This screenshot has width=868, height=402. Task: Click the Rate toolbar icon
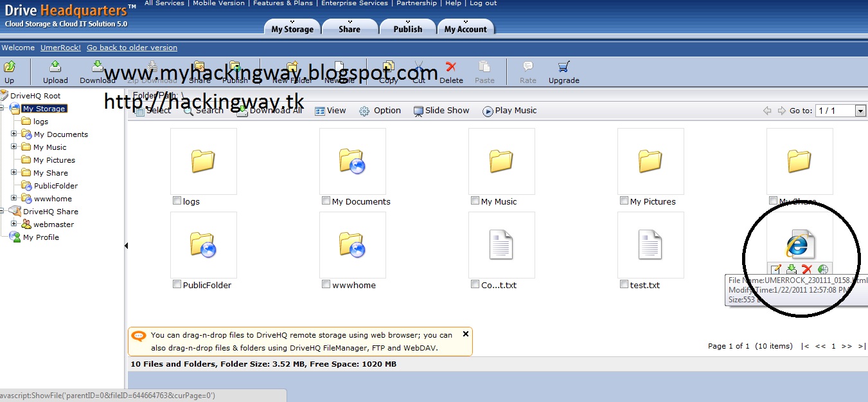(x=527, y=67)
